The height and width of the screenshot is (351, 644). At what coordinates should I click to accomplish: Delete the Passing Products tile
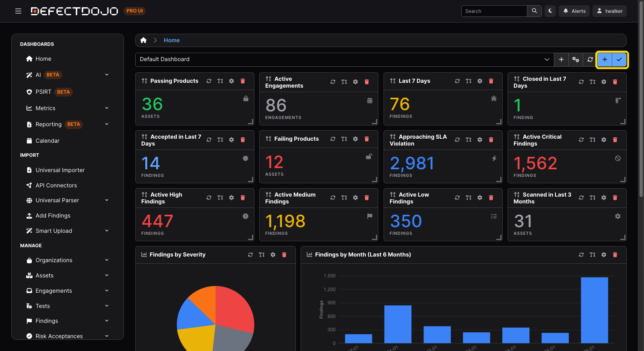[x=243, y=81]
